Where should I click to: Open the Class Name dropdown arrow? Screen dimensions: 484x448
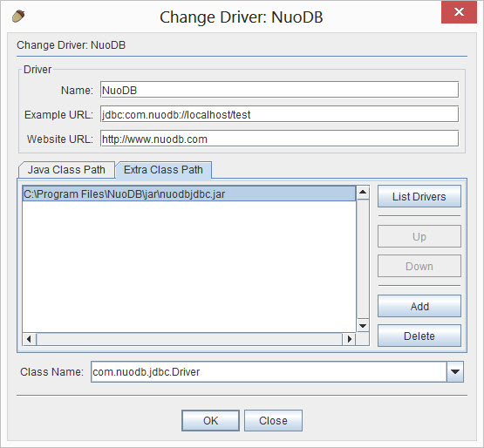tap(455, 372)
